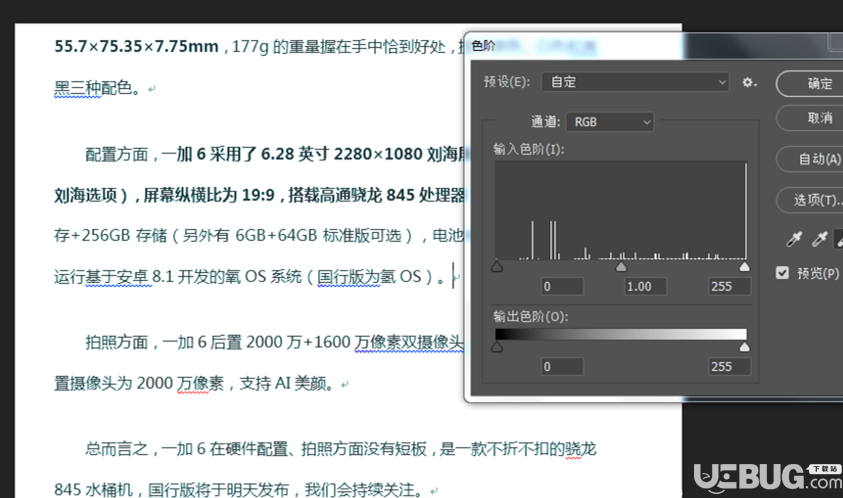Viewport: 843px width, 498px height.
Task: Click the text 55.7×75.35×7.75mm in the document
Action: pyautogui.click(x=136, y=47)
